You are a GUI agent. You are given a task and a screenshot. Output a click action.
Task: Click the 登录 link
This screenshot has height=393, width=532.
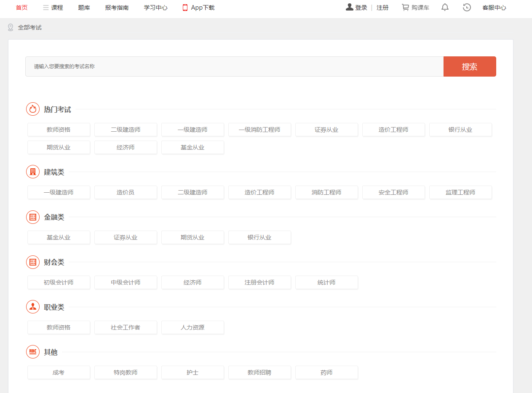[361, 8]
